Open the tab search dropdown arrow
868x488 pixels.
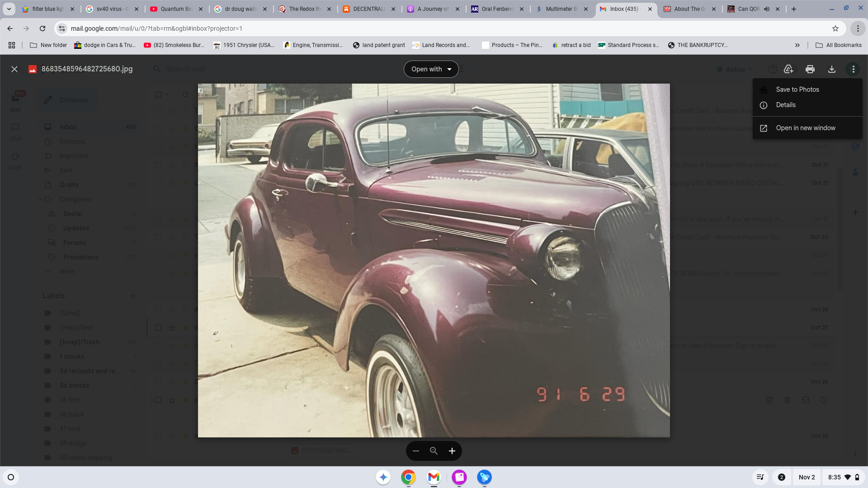[x=9, y=9]
